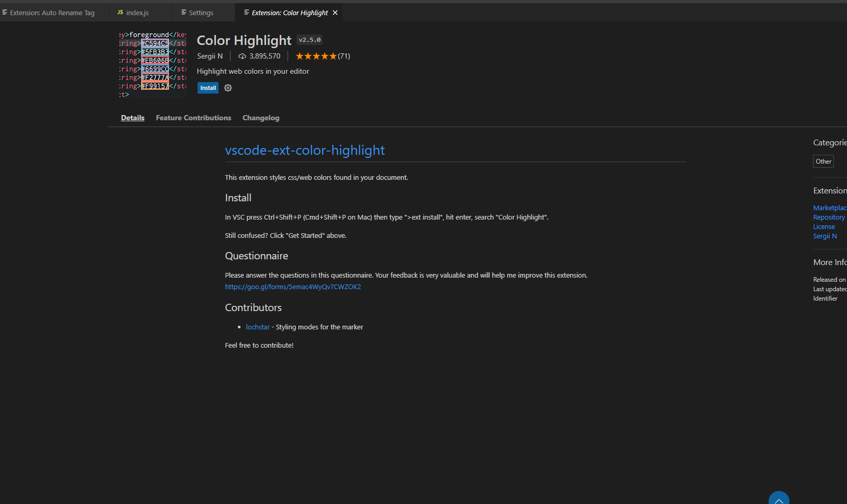Click the More Info sidebar heading
The width and height of the screenshot is (847, 504).
830,262
